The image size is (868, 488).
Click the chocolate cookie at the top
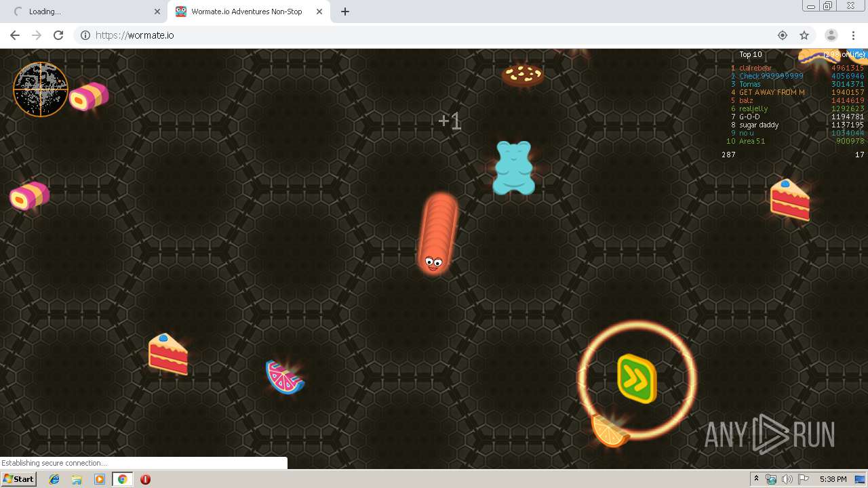pos(523,75)
